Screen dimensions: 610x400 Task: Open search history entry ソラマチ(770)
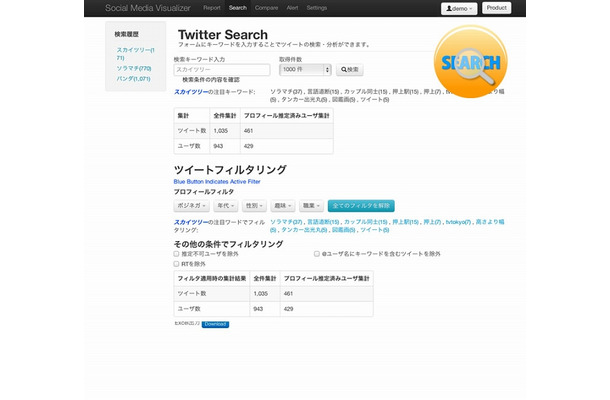coord(134,68)
